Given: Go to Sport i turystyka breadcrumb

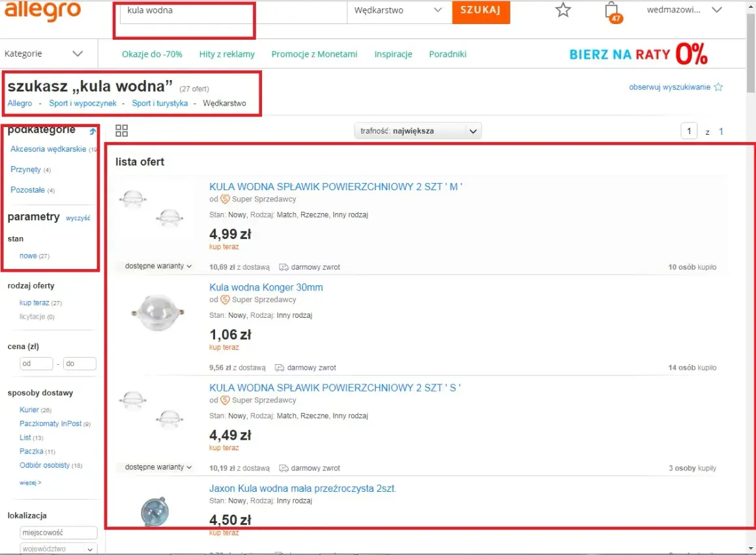Looking at the screenshot, I should [x=160, y=103].
